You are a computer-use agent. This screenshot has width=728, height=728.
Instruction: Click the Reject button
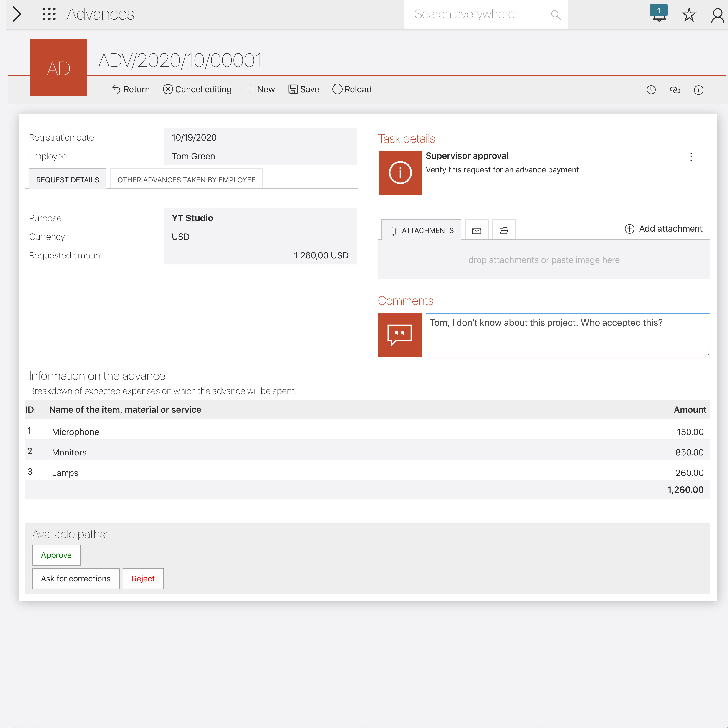(x=143, y=578)
